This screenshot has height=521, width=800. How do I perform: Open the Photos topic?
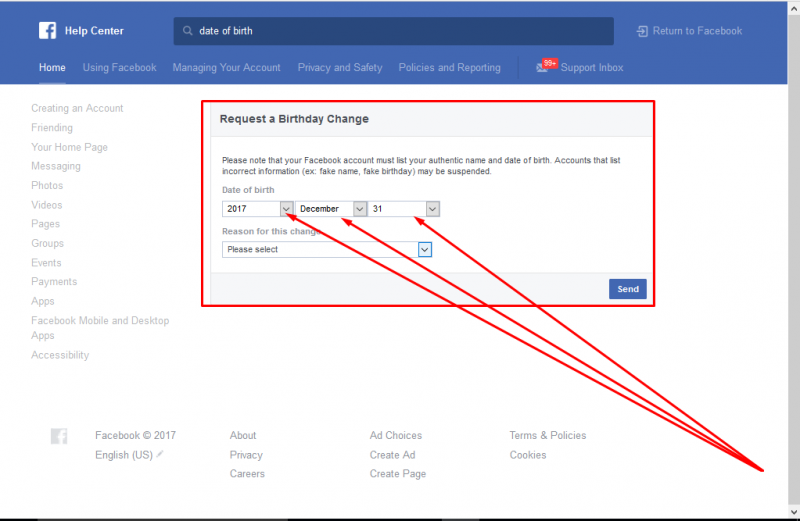point(47,185)
